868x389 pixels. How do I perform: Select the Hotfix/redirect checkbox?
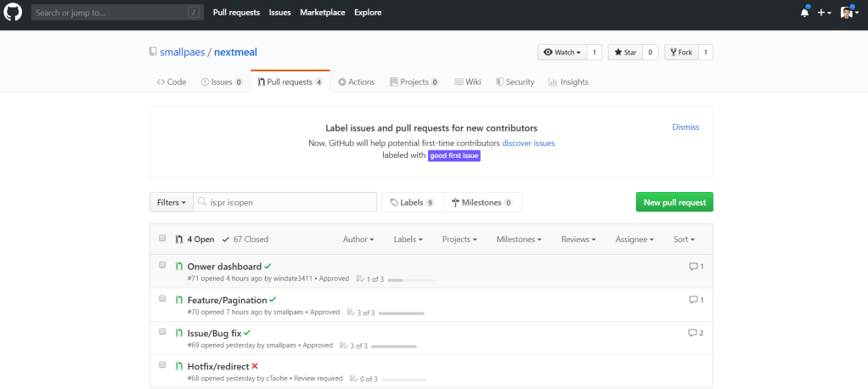162,364
